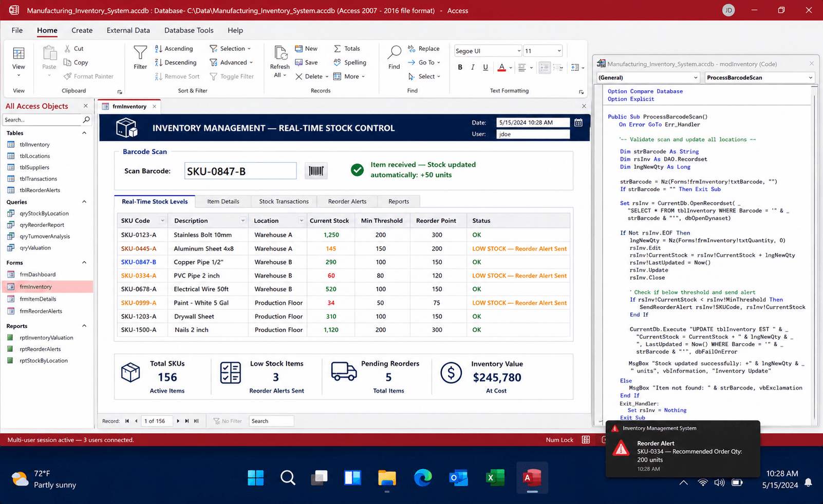Switch to Reorder Alerts tab
The height and width of the screenshot is (504, 823).
[347, 201]
